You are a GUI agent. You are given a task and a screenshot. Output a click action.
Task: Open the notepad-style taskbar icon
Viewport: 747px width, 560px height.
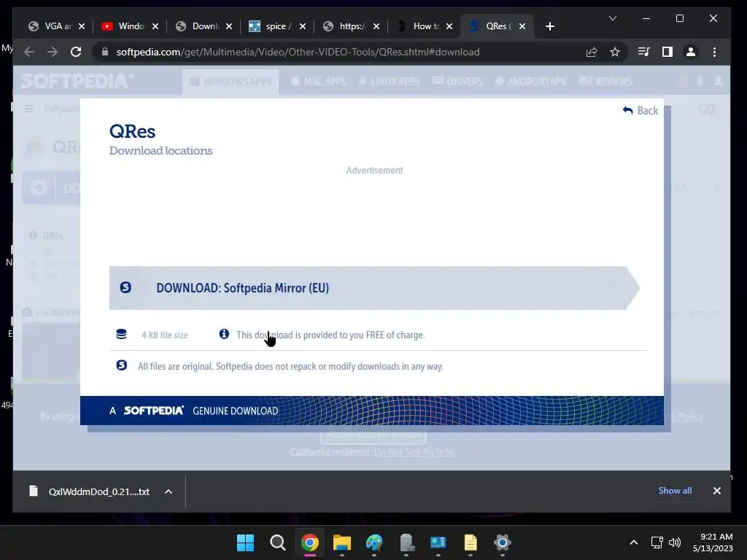pyautogui.click(x=471, y=542)
